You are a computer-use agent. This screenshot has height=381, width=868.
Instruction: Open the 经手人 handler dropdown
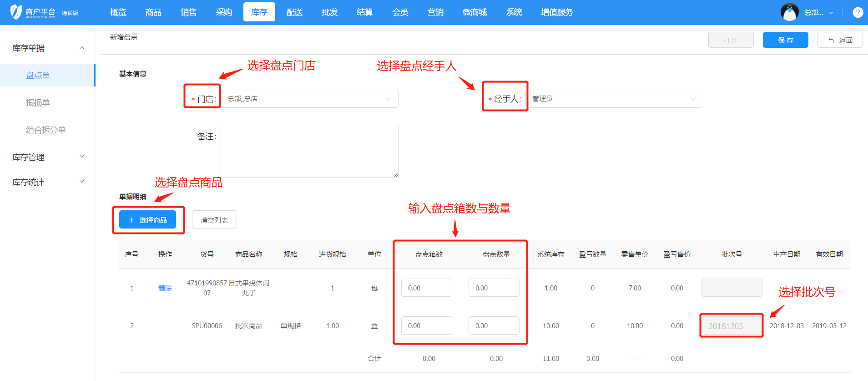click(x=614, y=99)
